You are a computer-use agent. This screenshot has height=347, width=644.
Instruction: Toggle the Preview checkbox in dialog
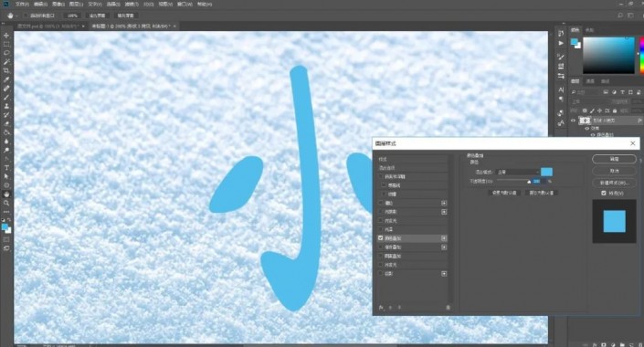tap(603, 193)
